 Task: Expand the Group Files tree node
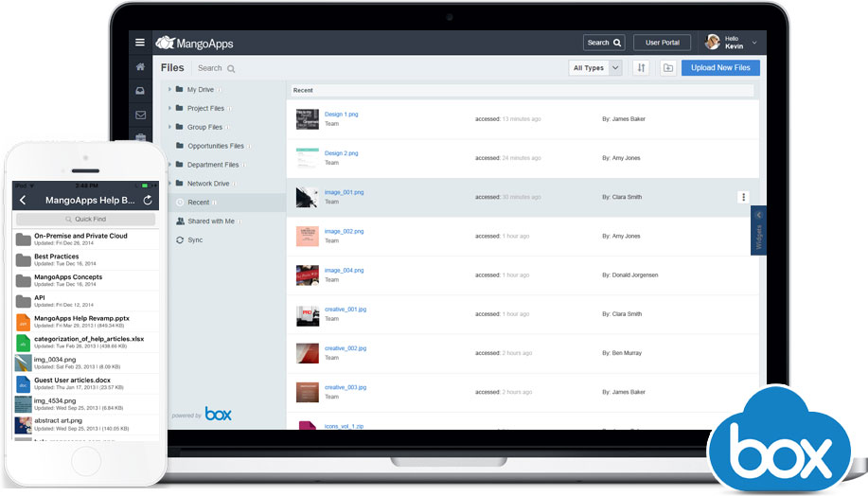coord(169,127)
